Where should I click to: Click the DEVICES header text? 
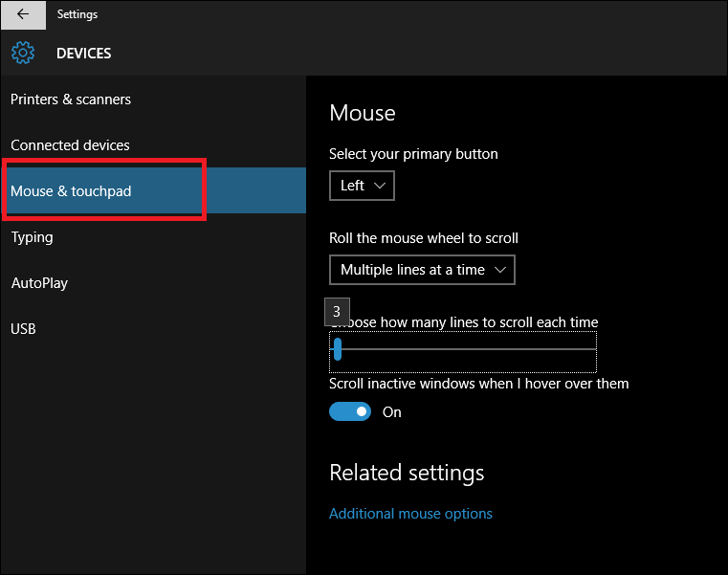click(x=84, y=54)
